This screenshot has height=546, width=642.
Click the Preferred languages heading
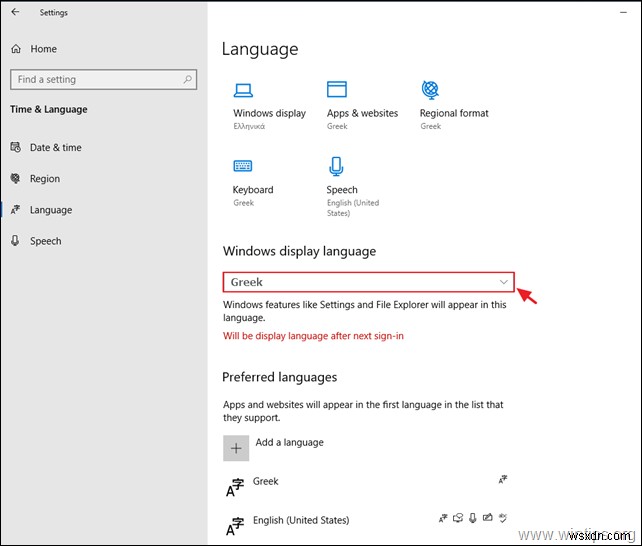point(280,377)
